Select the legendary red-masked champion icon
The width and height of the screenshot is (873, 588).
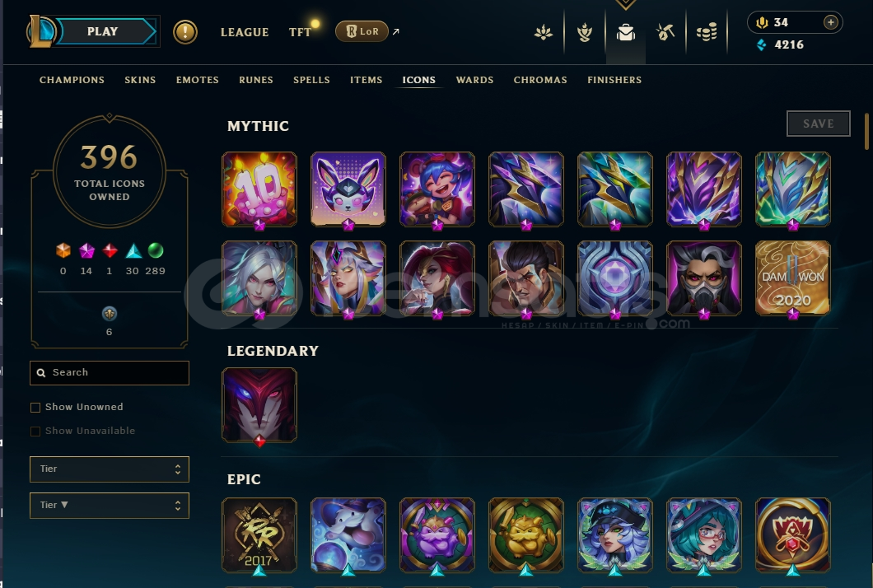[259, 405]
